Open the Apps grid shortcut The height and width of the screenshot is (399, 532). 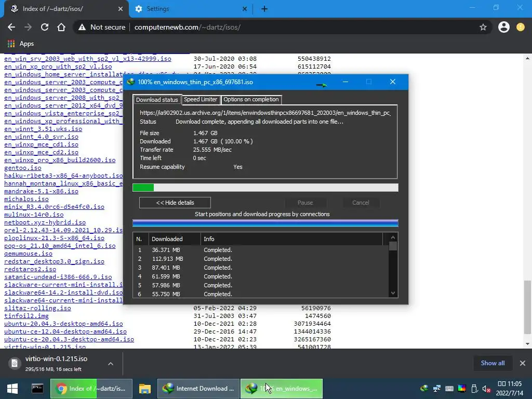(x=21, y=44)
